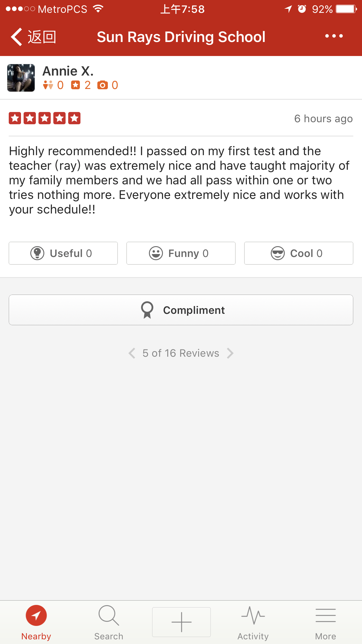Send a Compliment to the reviewer
362x644 pixels.
tap(181, 310)
